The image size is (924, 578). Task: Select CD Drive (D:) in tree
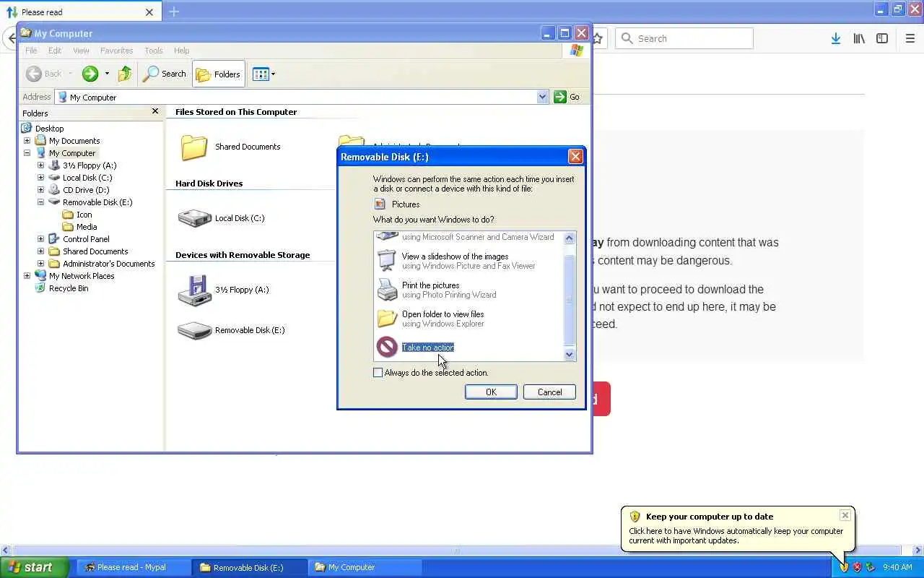[x=86, y=190]
